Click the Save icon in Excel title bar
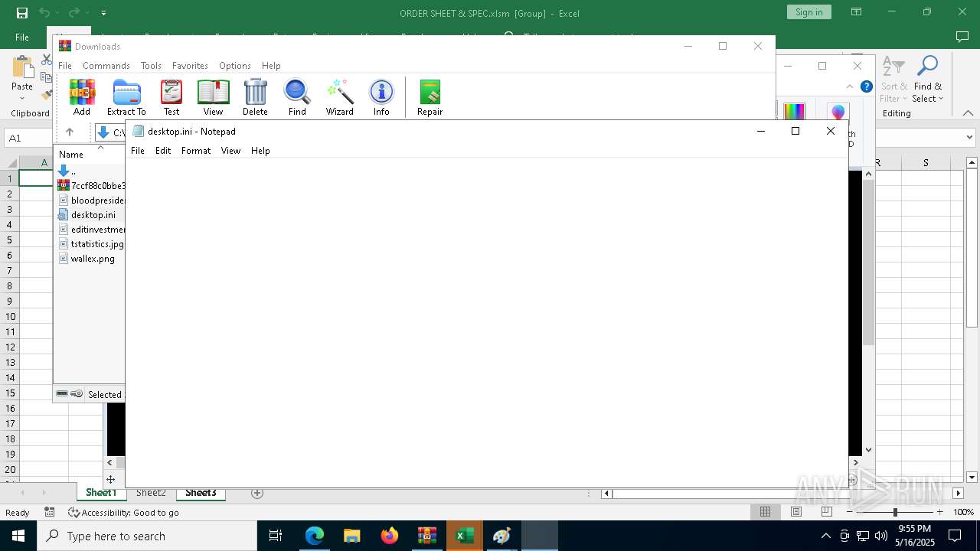The image size is (980, 551). pos(22,12)
